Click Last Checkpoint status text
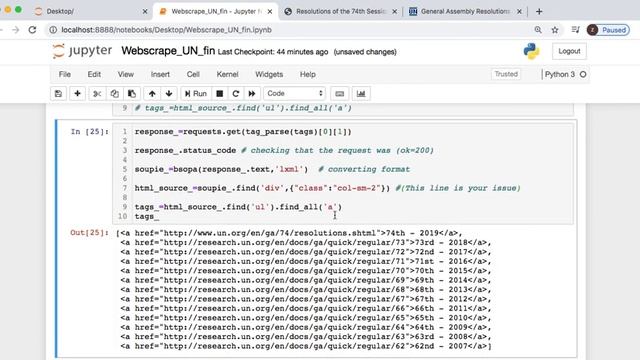The width and height of the screenshot is (640, 360). [273, 52]
